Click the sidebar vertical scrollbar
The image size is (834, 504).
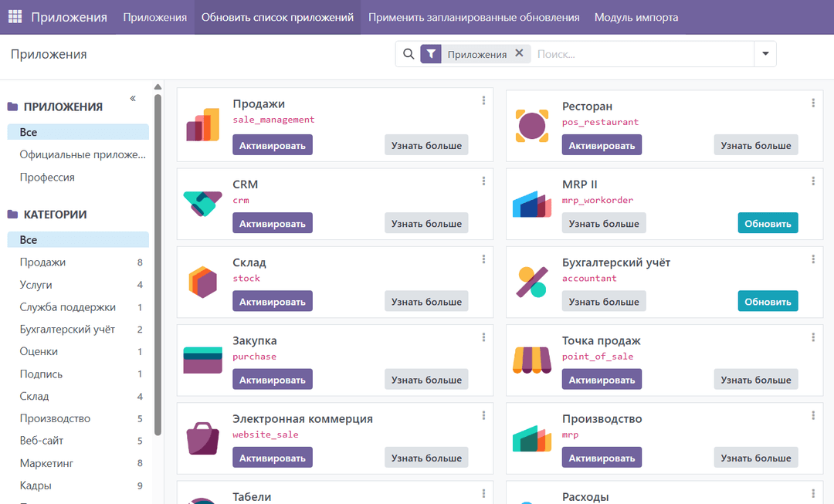click(x=158, y=265)
